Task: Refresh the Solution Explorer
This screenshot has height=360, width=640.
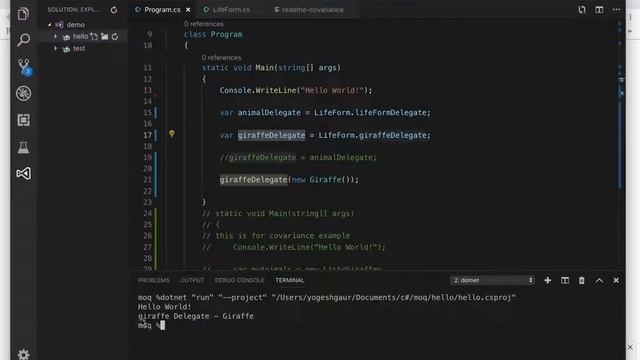Action: tap(114, 10)
